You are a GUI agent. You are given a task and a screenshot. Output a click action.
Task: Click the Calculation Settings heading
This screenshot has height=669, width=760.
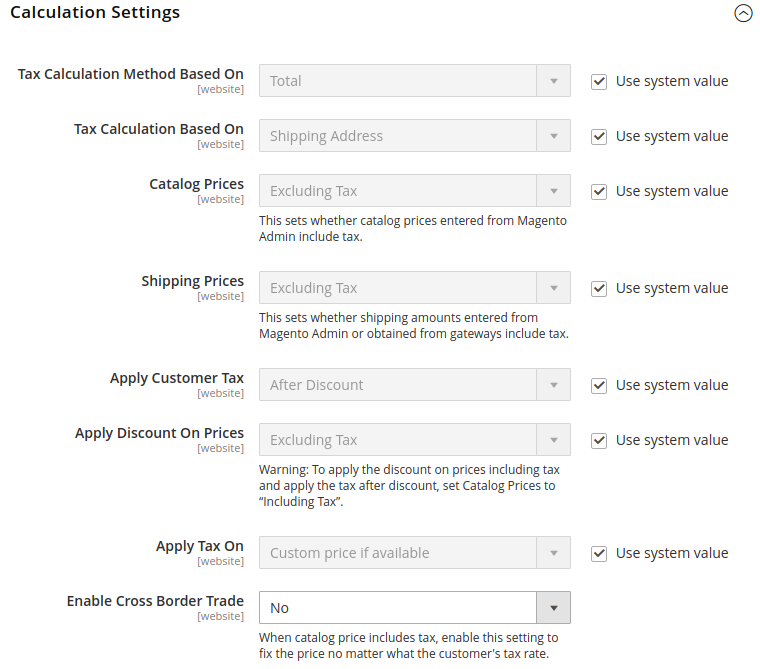click(95, 13)
